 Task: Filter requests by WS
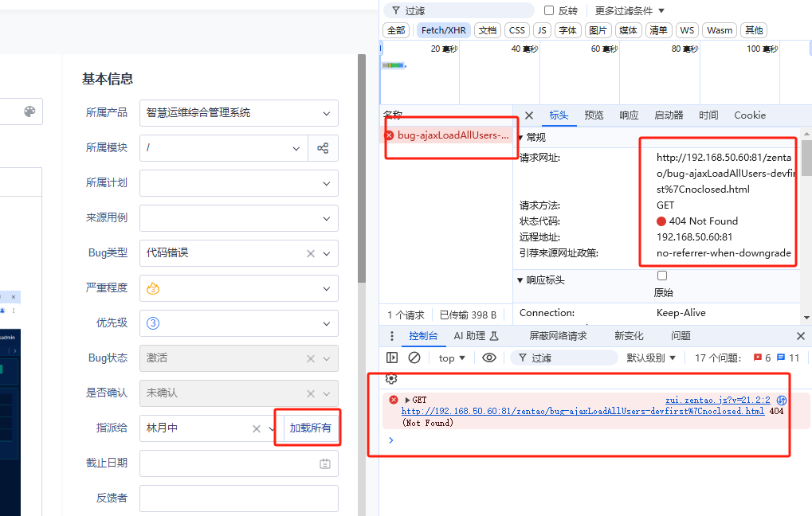click(687, 30)
